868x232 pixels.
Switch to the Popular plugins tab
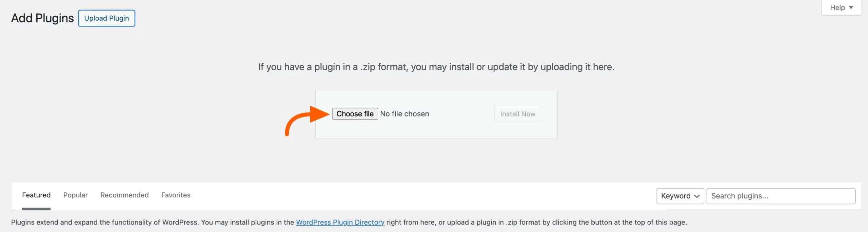75,195
